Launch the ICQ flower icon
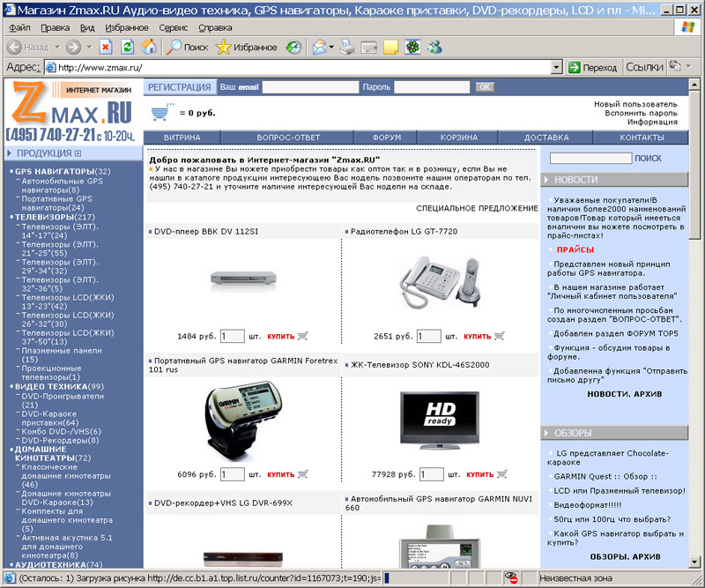 coord(412,47)
